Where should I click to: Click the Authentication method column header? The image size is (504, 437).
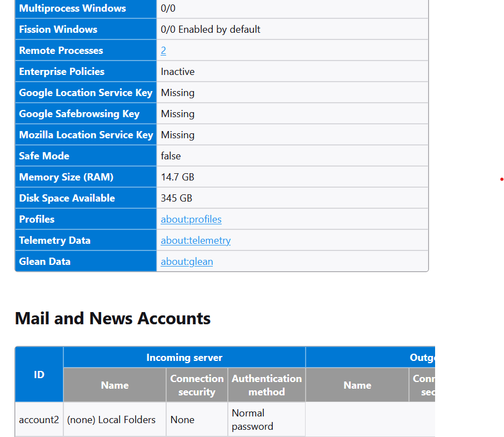click(x=266, y=385)
